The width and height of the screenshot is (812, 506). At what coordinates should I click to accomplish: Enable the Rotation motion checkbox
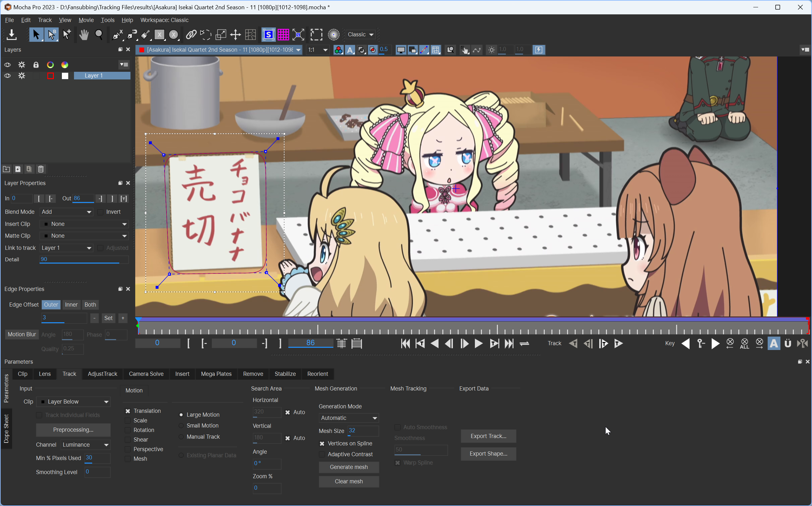128,430
